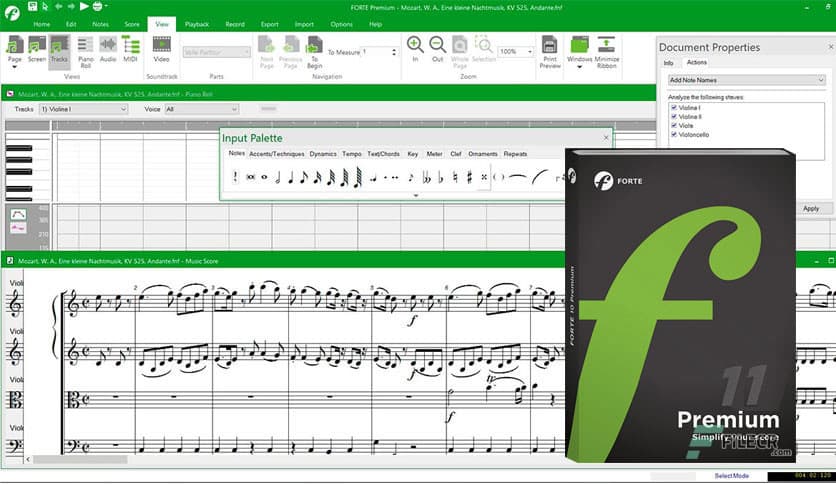Click the play icon in quick access toolbar
This screenshot has width=836, height=484.
click(84, 6)
